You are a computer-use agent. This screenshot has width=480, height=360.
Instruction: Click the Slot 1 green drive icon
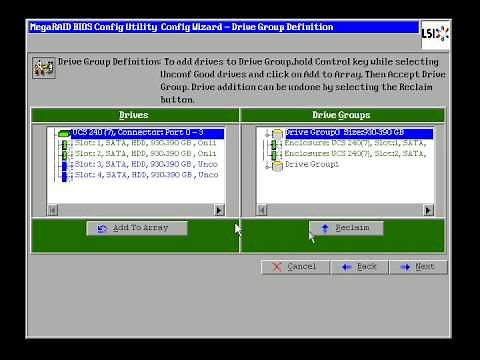(x=64, y=145)
